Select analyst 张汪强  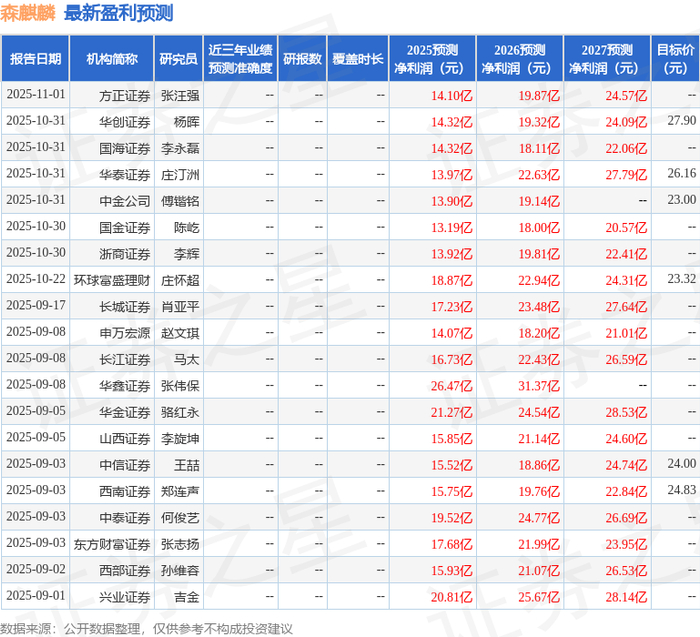click(x=180, y=96)
